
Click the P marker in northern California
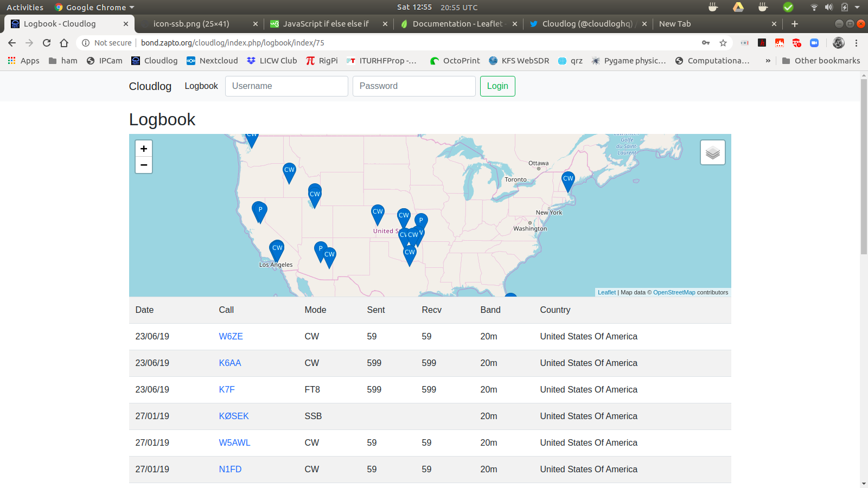(x=260, y=213)
